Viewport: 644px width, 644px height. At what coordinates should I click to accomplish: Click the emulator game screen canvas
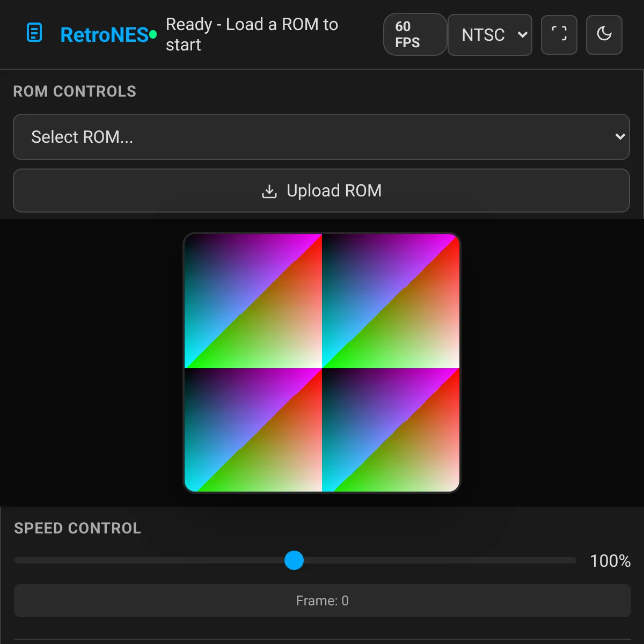click(322, 363)
